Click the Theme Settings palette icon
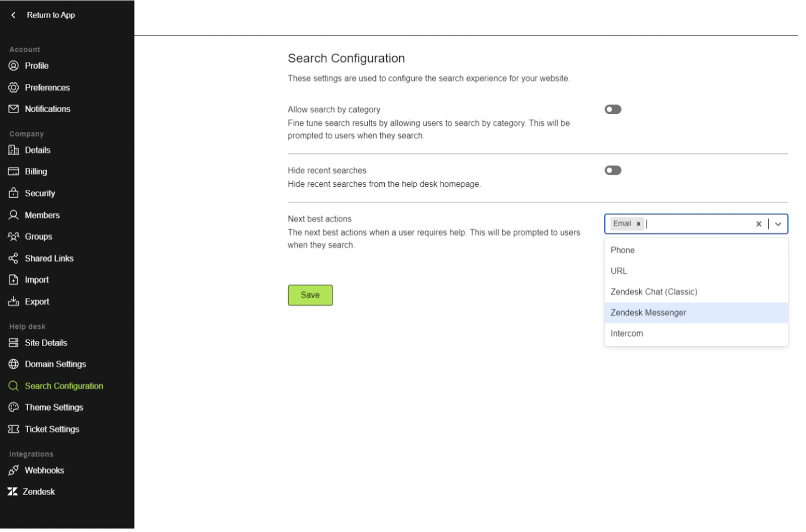This screenshot has height=532, width=806. (x=14, y=408)
